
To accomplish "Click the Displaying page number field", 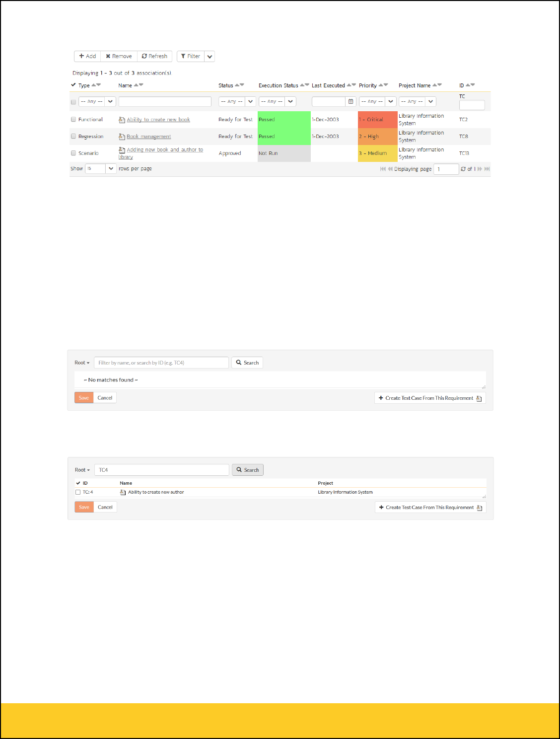I will pos(446,169).
